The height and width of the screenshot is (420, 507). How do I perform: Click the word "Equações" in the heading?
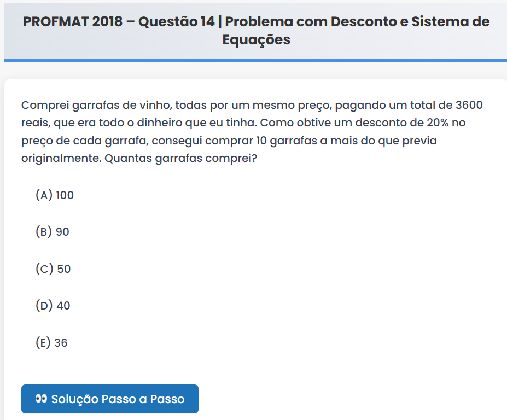click(x=256, y=40)
